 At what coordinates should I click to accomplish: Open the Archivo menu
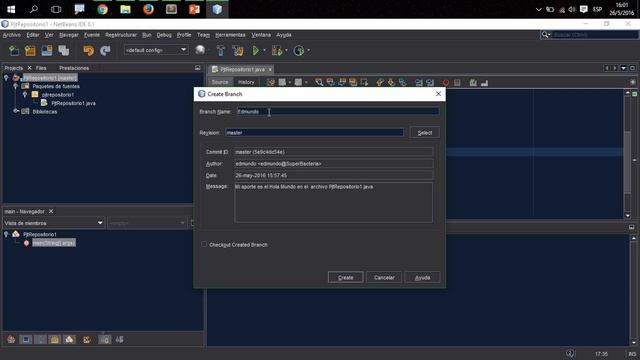pyautogui.click(x=12, y=35)
